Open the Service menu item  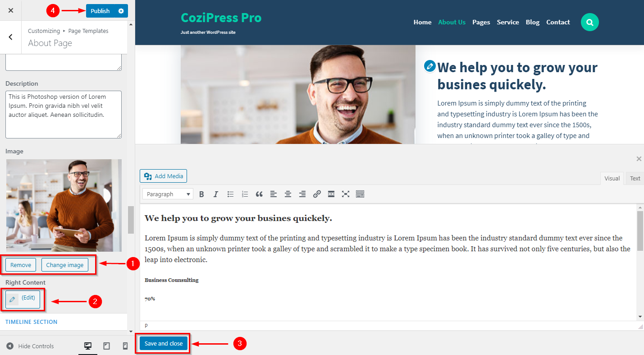tap(508, 22)
